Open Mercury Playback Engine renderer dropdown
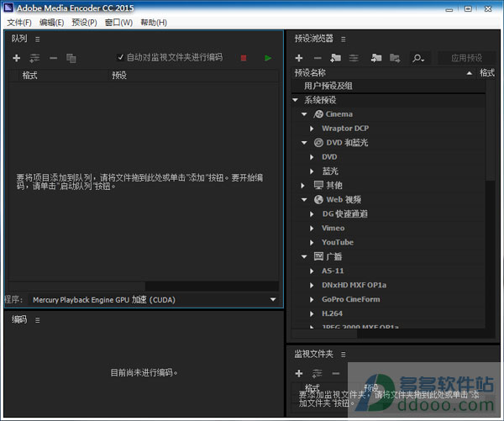 pos(154,300)
